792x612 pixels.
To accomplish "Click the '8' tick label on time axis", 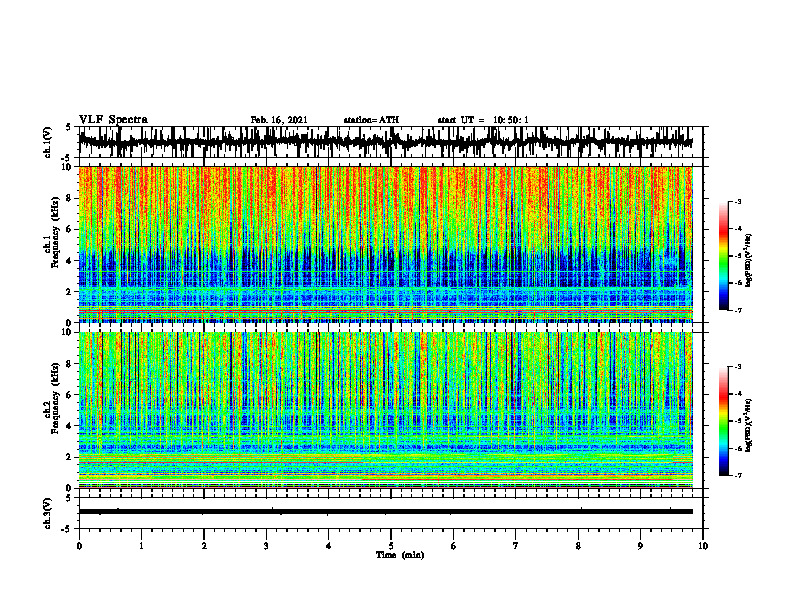I will pos(578,546).
